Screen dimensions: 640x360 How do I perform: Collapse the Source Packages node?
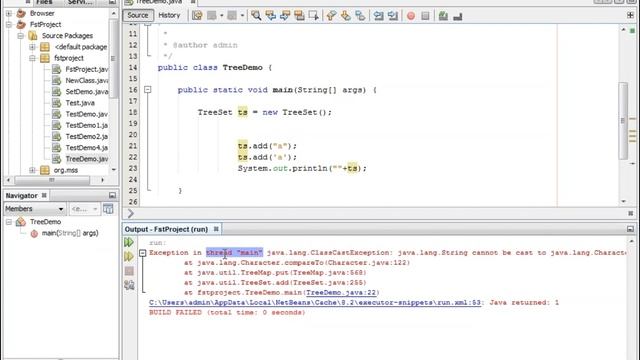pos(20,36)
